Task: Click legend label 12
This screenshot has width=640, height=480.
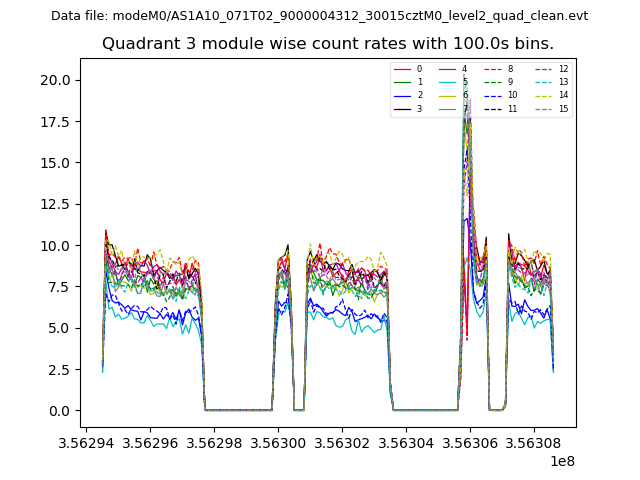Action: pos(563,69)
